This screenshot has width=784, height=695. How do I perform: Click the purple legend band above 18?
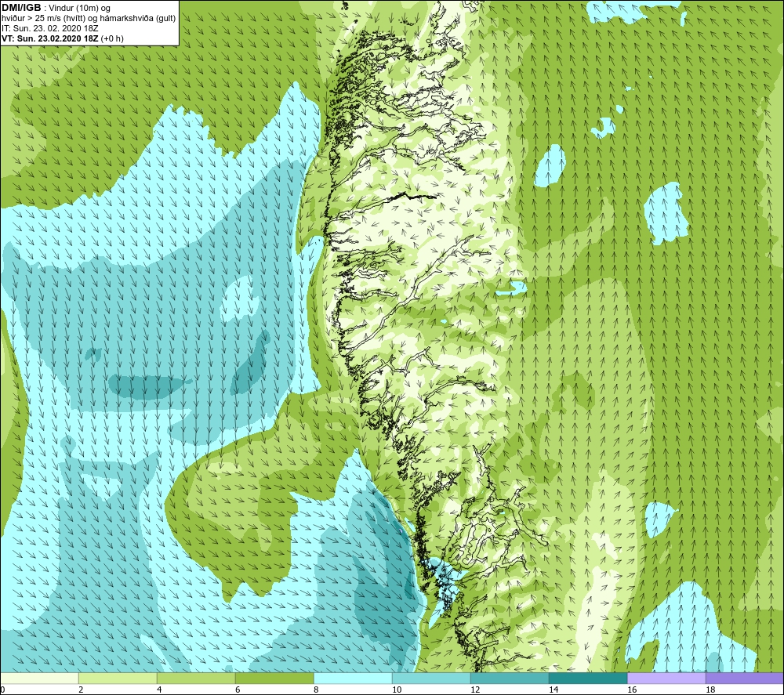coord(745,678)
